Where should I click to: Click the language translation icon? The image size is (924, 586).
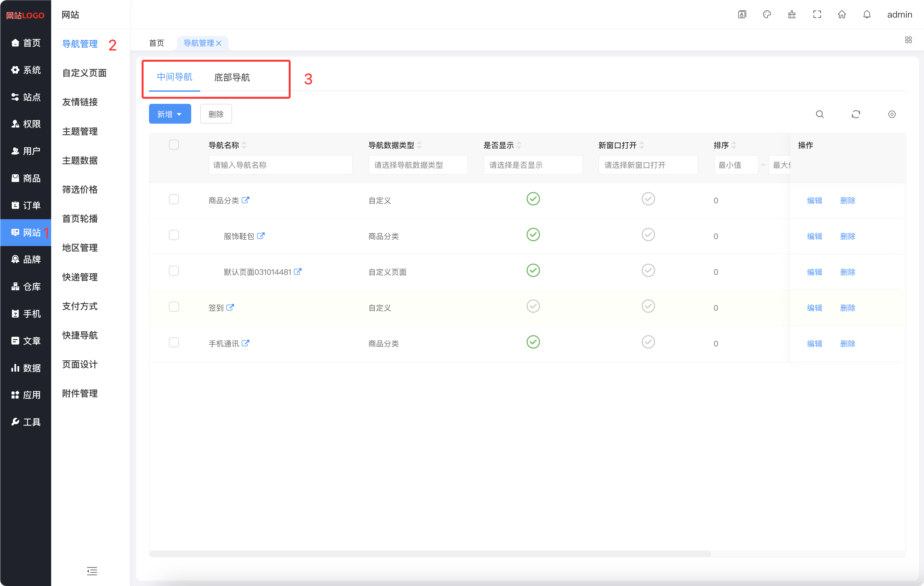pyautogui.click(x=742, y=15)
